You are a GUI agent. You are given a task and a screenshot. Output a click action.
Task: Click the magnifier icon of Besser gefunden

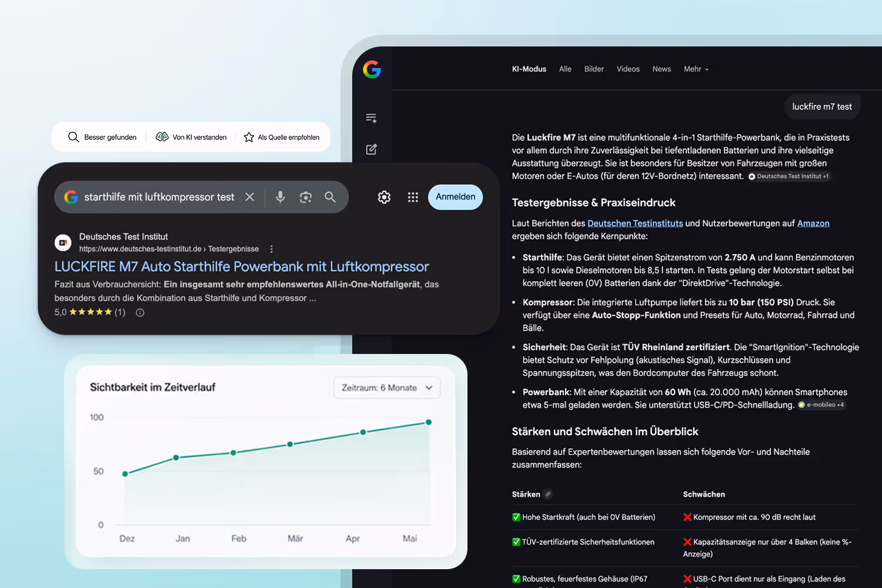(73, 137)
